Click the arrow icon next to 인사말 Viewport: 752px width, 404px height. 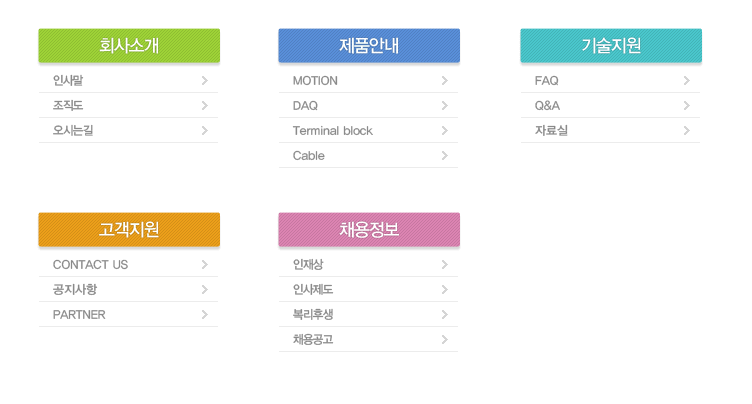coord(205,81)
